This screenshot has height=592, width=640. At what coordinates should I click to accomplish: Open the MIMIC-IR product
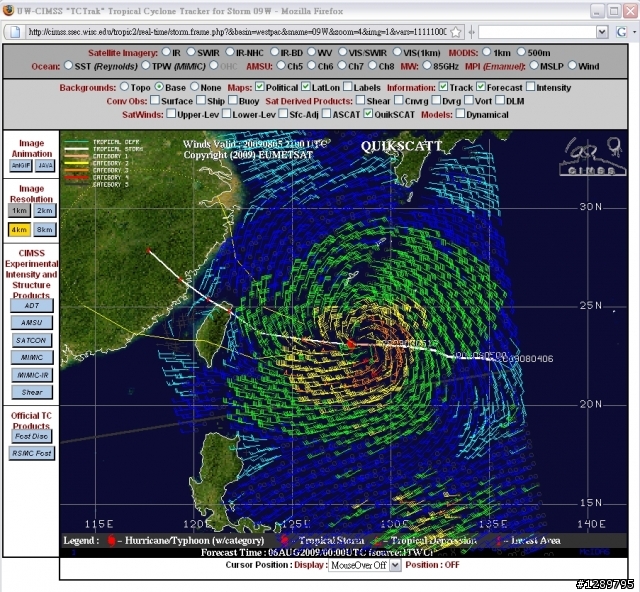click(31, 375)
